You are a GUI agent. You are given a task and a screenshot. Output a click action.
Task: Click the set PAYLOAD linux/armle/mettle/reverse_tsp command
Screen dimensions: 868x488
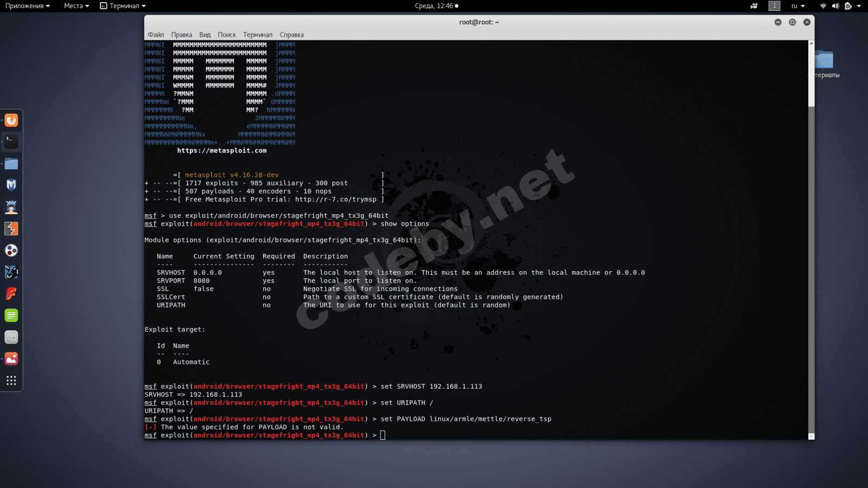click(x=466, y=419)
